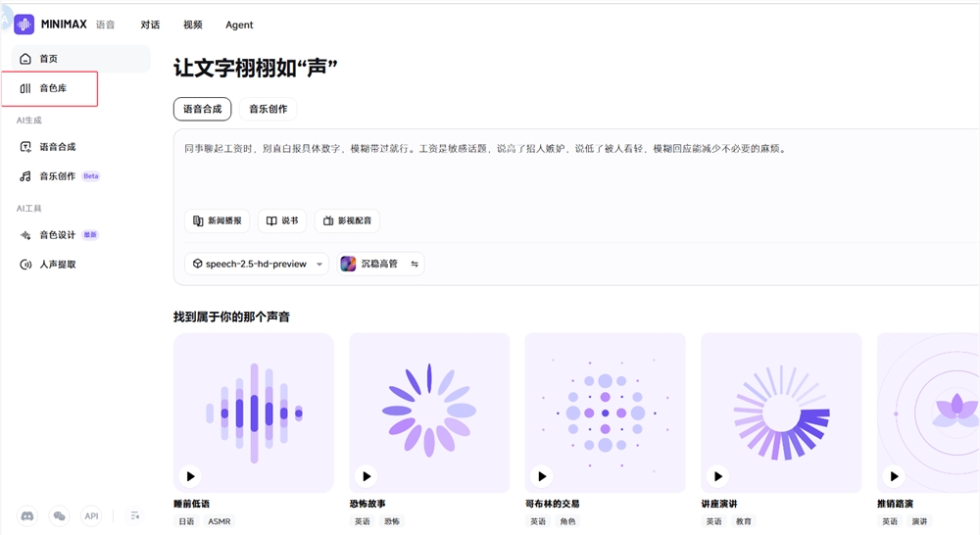980x535 pixels.
Task: Open 对话 in the top navigation
Action: (x=150, y=24)
